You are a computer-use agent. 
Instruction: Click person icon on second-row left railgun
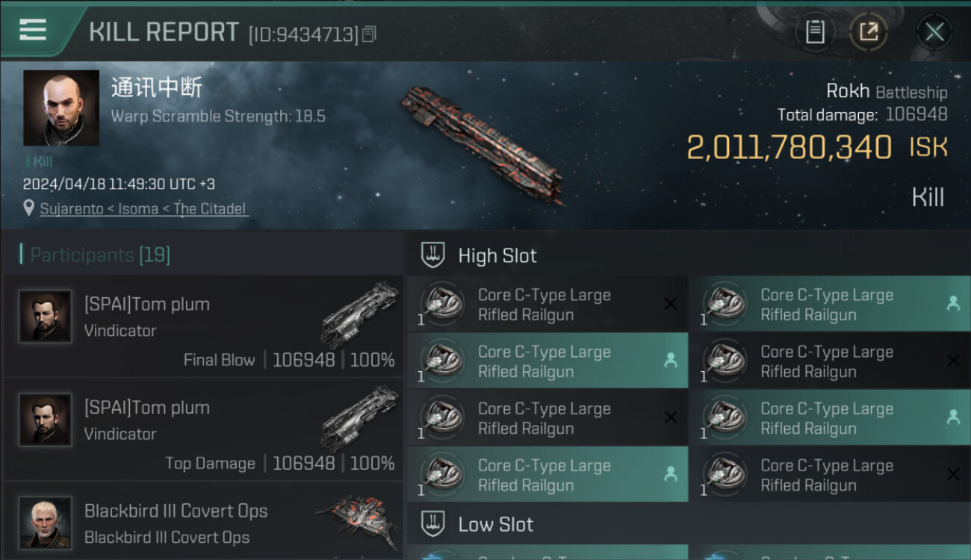click(671, 361)
